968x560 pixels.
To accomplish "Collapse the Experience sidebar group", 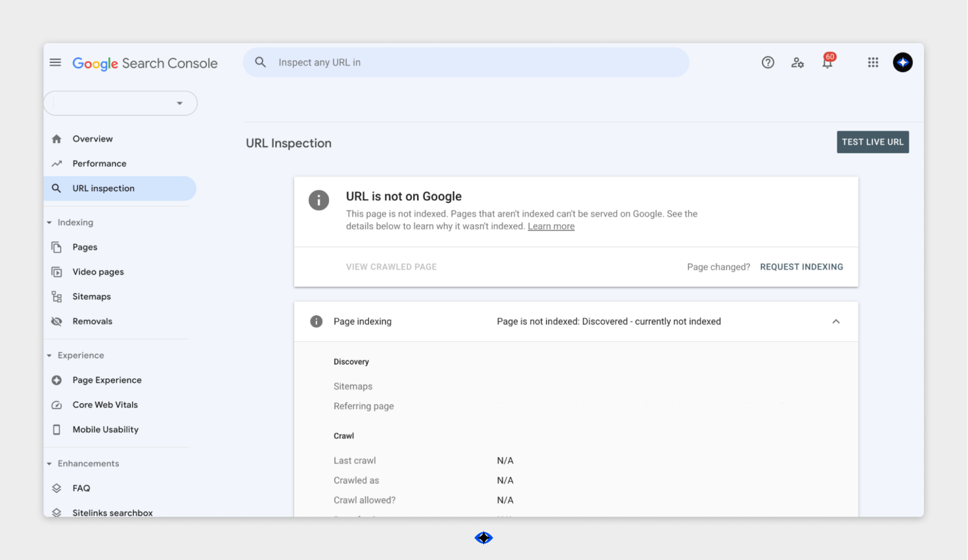I will (49, 356).
